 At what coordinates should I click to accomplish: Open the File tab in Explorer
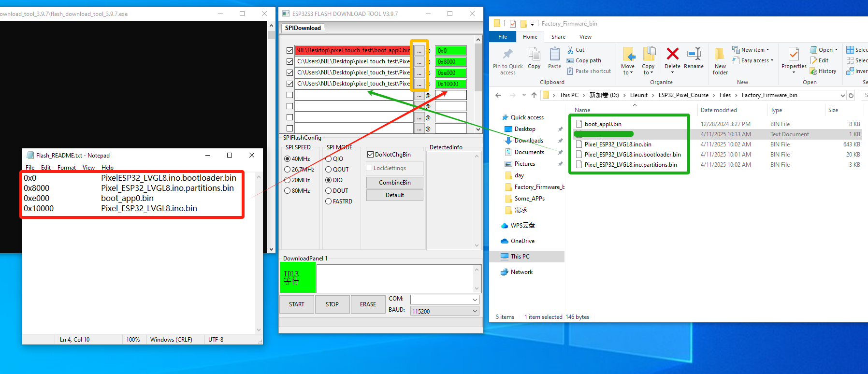tap(503, 37)
